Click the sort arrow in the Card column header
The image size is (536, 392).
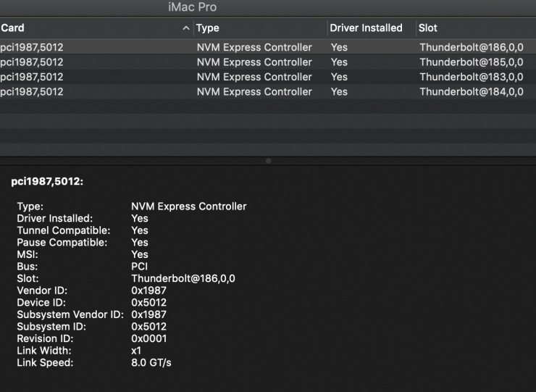tap(186, 28)
